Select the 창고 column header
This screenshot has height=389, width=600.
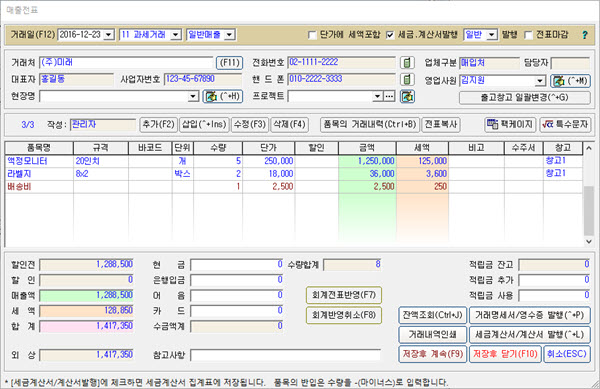pos(563,148)
